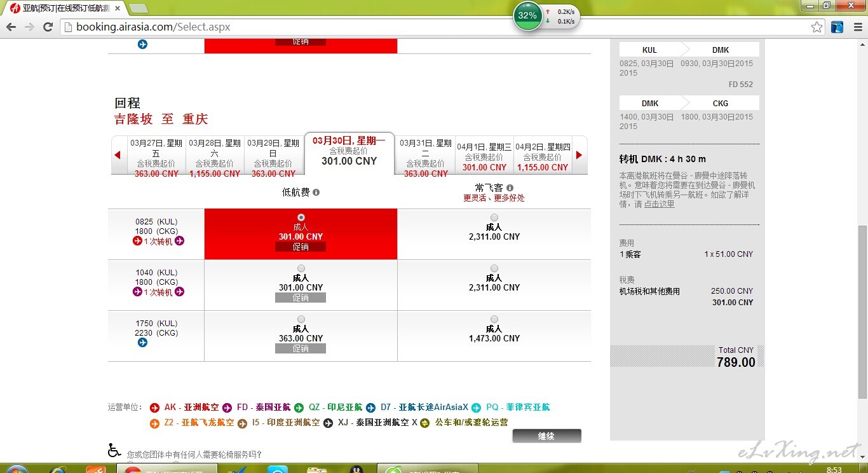This screenshot has height=473, width=868.
Task: Show info icon next to 低航费
Action: coord(316,192)
